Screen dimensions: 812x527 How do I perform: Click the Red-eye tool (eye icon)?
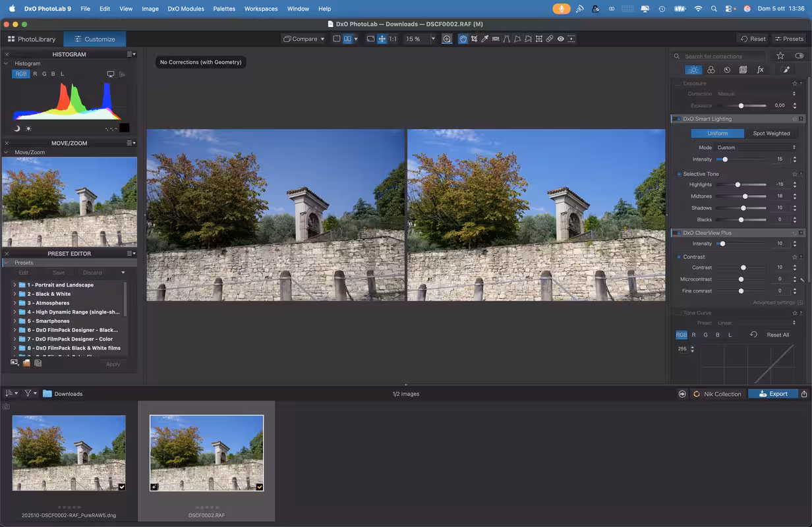click(560, 39)
